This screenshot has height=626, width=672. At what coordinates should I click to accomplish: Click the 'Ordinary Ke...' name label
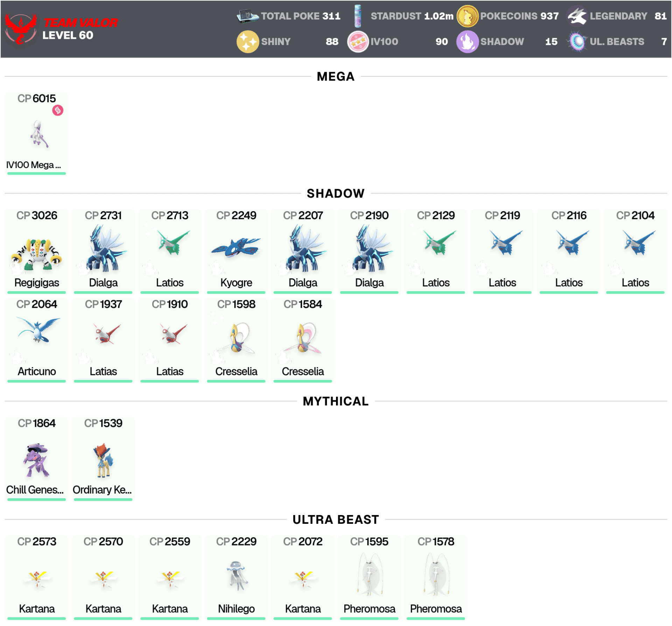coord(102,490)
